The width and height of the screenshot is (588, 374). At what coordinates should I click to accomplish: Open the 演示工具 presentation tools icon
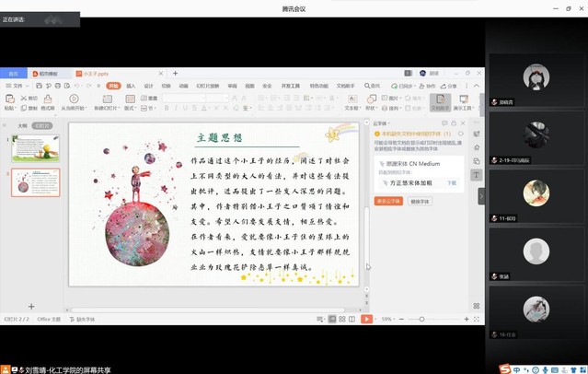tap(463, 101)
